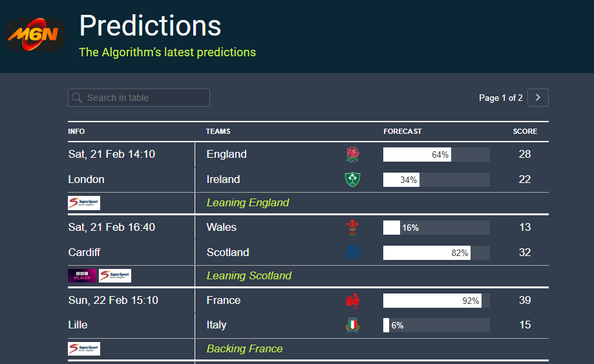Click the Ireland shamrock crest icon
The height and width of the screenshot is (364, 594).
tap(352, 179)
